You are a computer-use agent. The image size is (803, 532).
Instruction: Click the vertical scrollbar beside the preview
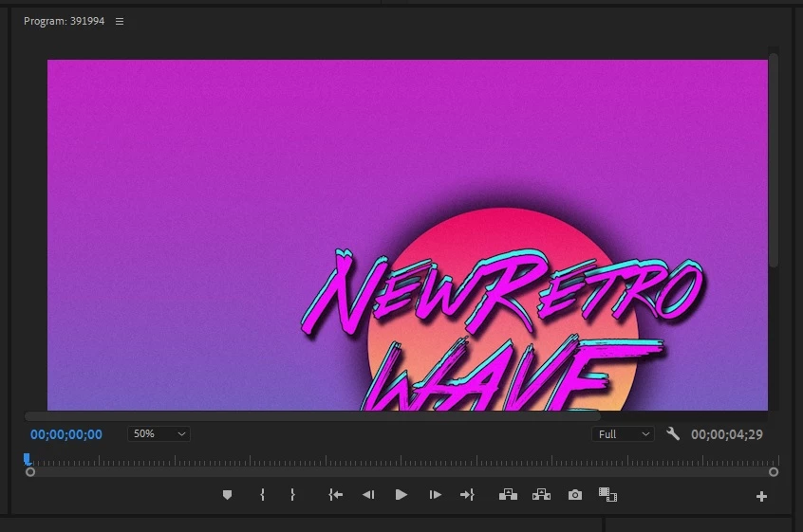[x=774, y=159]
